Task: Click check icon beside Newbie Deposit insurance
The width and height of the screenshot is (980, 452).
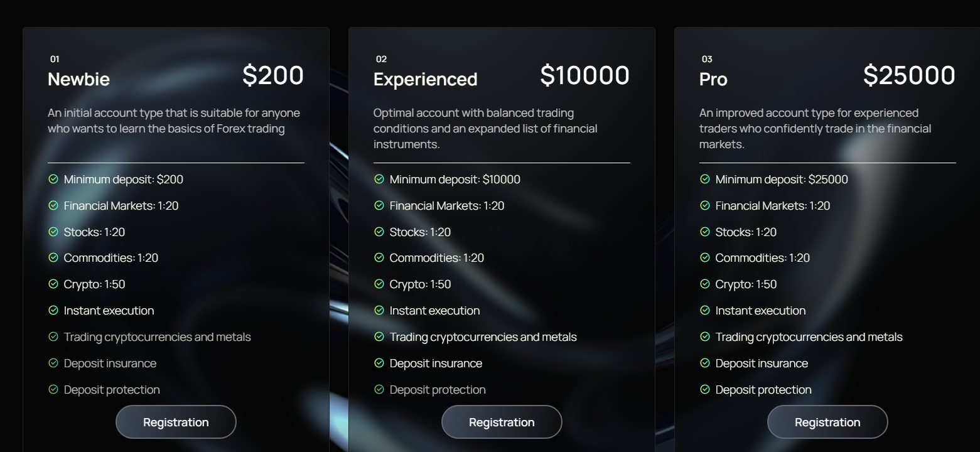Action: pyautogui.click(x=53, y=363)
